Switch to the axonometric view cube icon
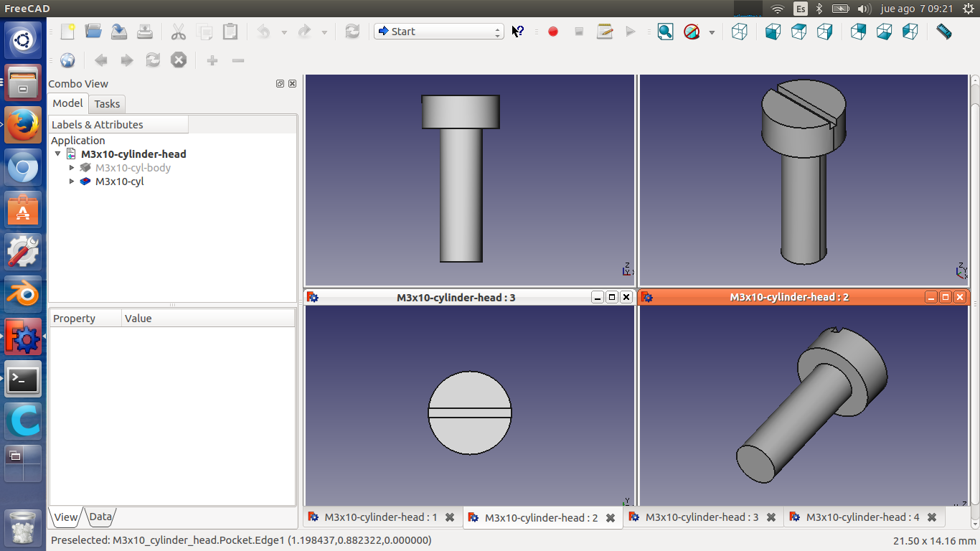This screenshot has width=980, height=551. [739, 32]
